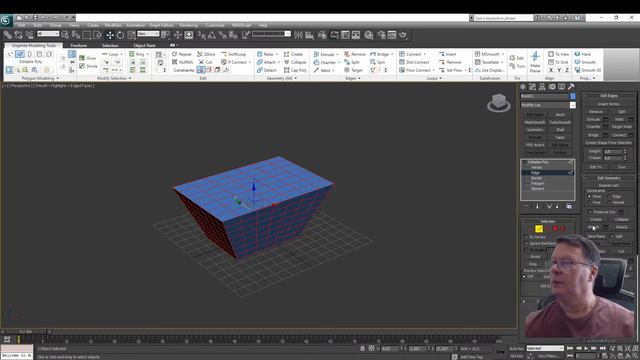
Task: Select the Normal constraint radio button
Action: tap(609, 202)
